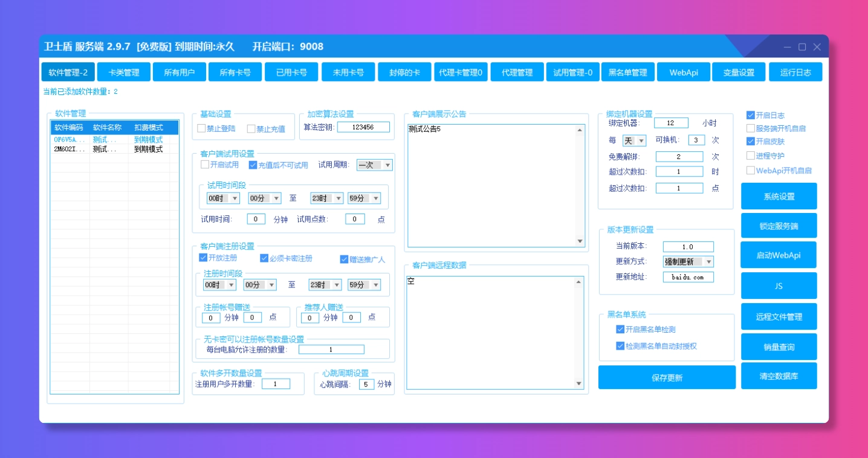868x458 pixels.
Task: Enable the 禁止登陆 checkbox
Action: 204,128
